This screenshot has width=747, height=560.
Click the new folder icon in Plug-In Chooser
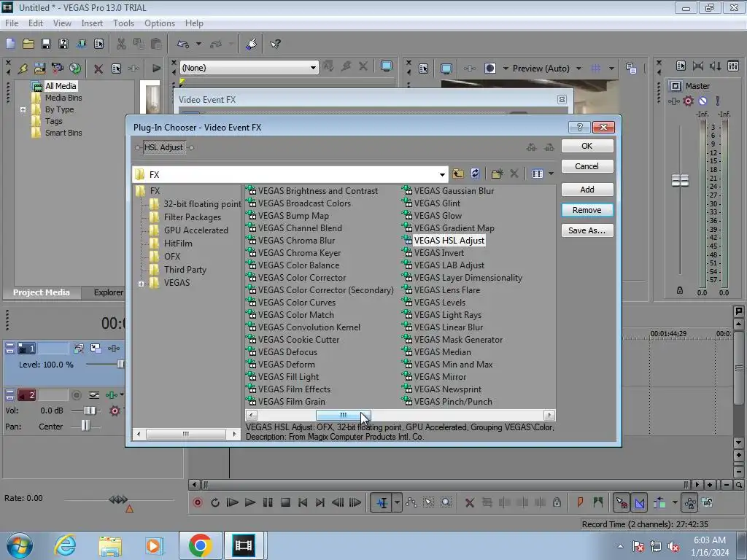(497, 174)
